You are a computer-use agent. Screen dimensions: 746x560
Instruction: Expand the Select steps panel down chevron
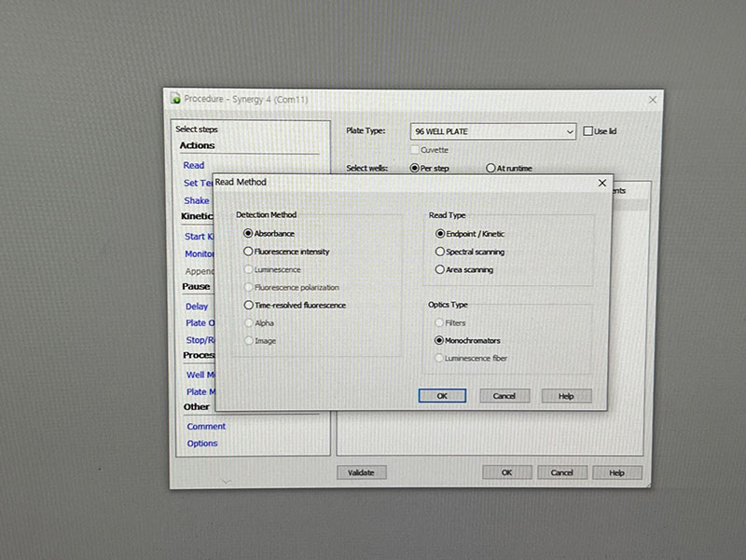point(225,481)
